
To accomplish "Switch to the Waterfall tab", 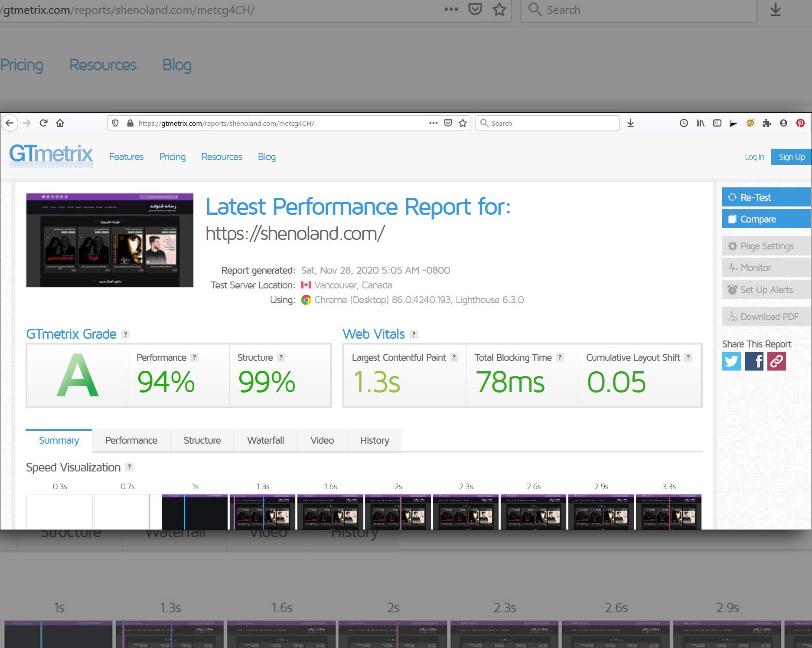I will click(265, 440).
